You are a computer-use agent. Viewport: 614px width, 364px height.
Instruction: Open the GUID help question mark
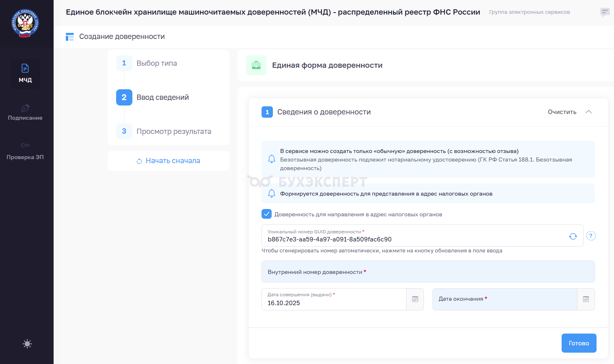tap(591, 236)
